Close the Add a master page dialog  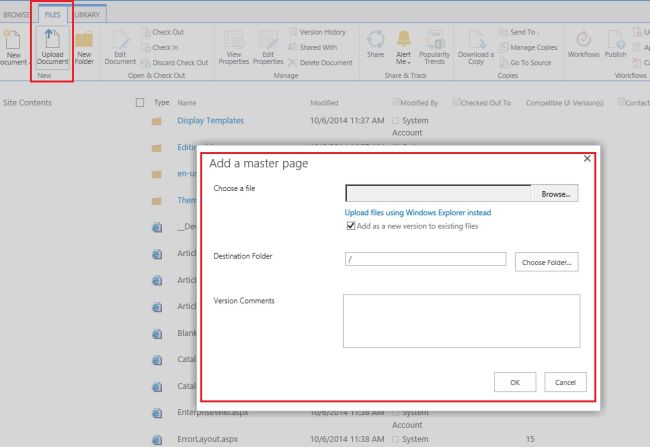[x=587, y=158]
